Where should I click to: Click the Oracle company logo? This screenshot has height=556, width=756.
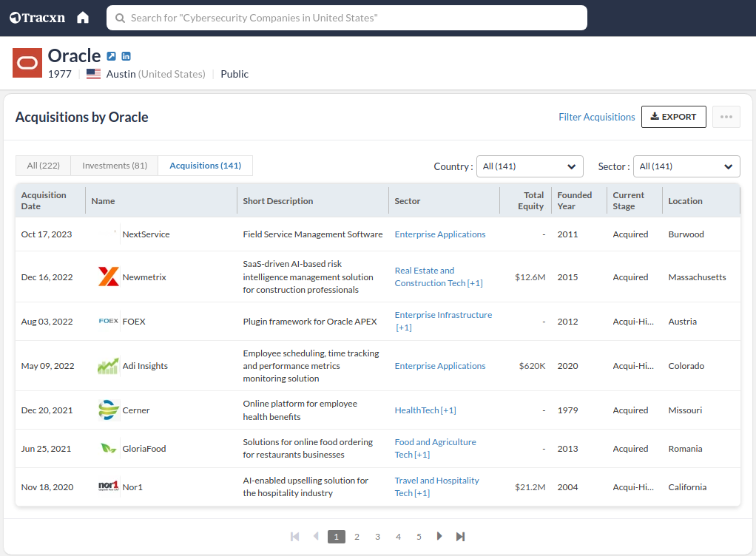27,63
